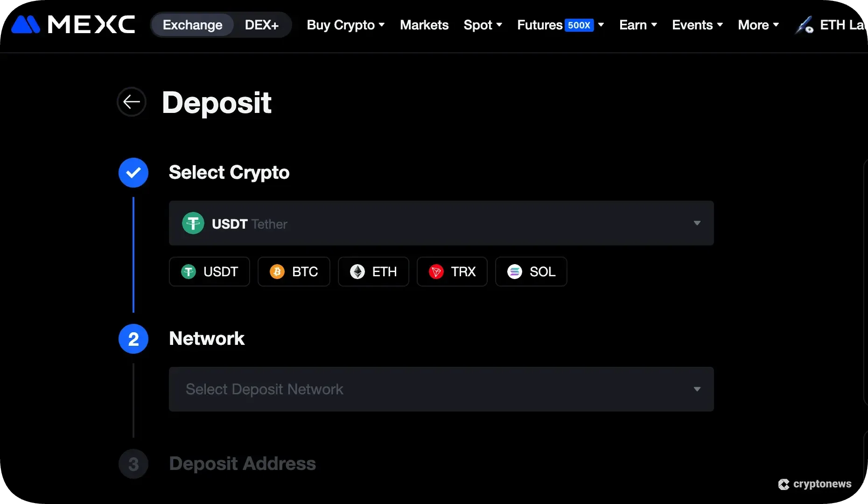The image size is (868, 504).
Task: Click the back arrow beside Deposit
Action: tap(132, 102)
